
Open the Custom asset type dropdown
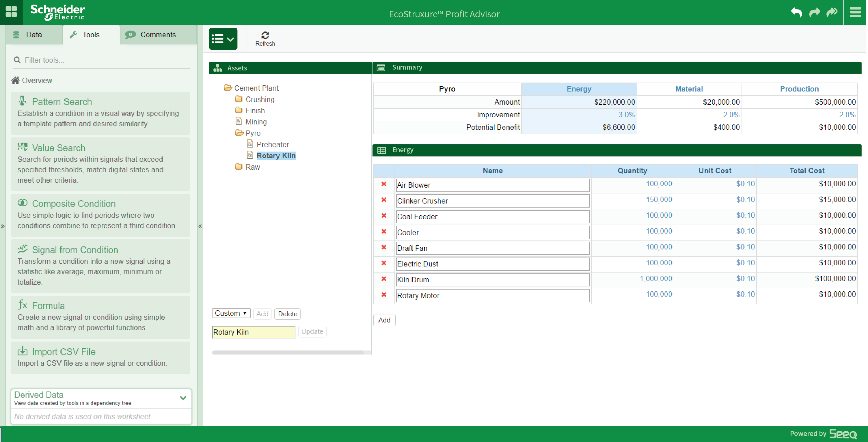click(231, 313)
